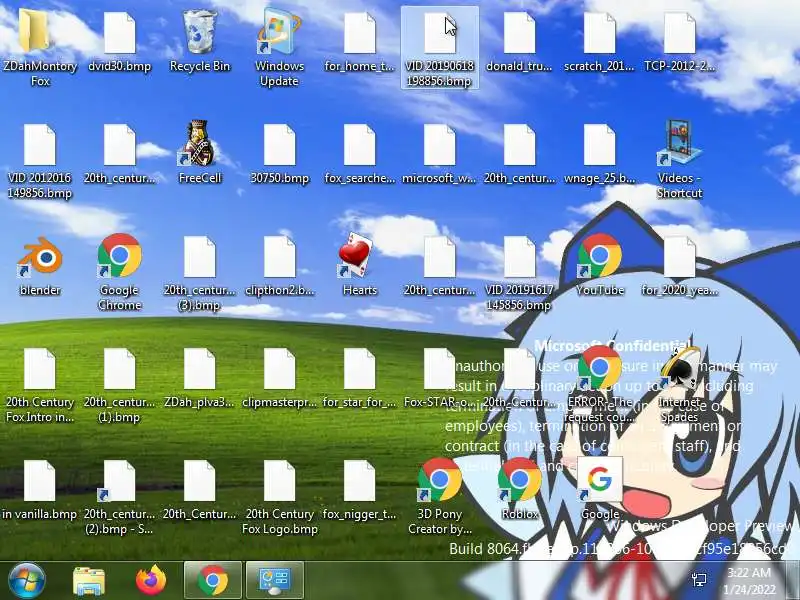This screenshot has width=800, height=600.
Task: Open the Roblox Chrome shortcut
Action: pos(519,489)
